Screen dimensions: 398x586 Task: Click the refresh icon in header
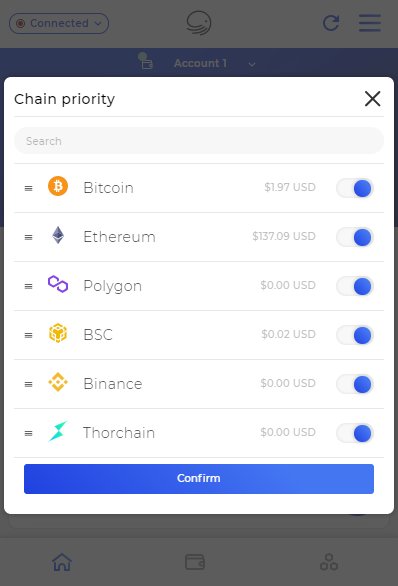pyautogui.click(x=331, y=23)
